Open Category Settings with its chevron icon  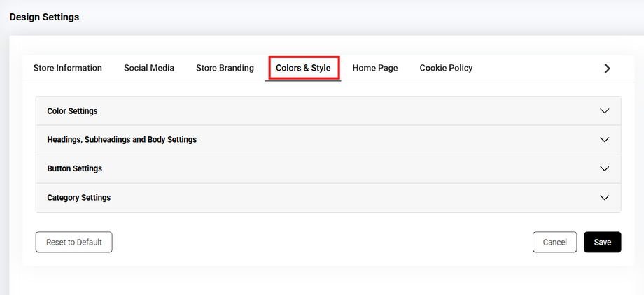[605, 198]
